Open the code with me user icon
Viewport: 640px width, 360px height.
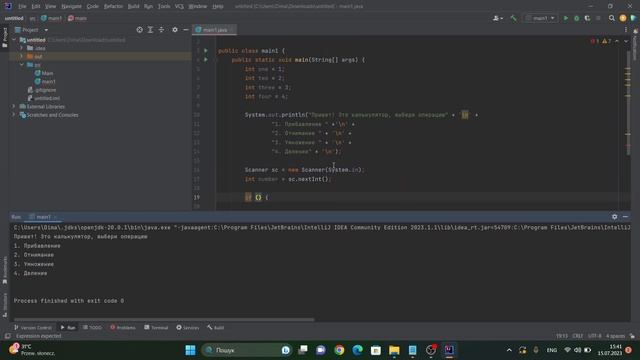(498, 18)
